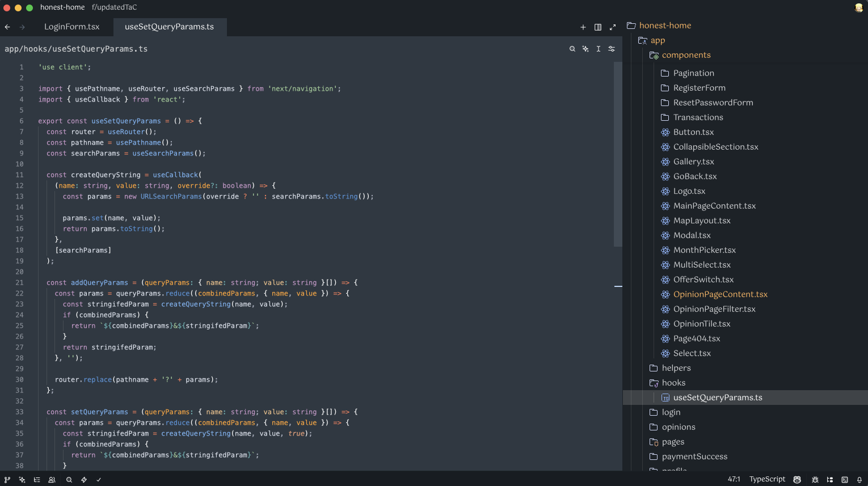Click the lightning bolt icon in status bar
The width and height of the screenshot is (868, 486).
(84, 480)
